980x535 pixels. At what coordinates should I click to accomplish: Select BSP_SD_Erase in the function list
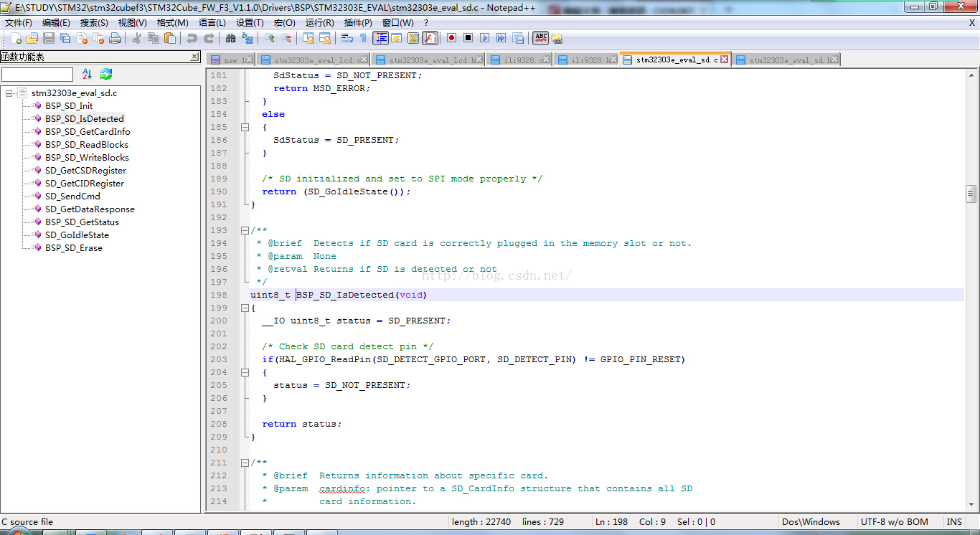tap(73, 248)
